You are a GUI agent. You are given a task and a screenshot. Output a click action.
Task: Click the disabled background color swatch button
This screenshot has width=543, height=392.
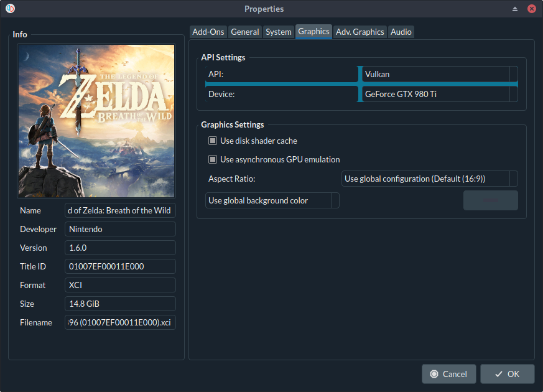[490, 200]
